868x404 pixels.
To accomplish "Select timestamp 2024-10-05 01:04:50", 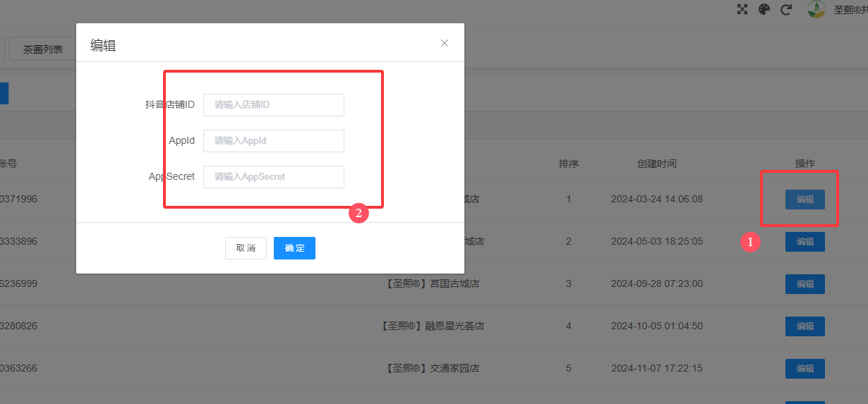I will (x=657, y=326).
